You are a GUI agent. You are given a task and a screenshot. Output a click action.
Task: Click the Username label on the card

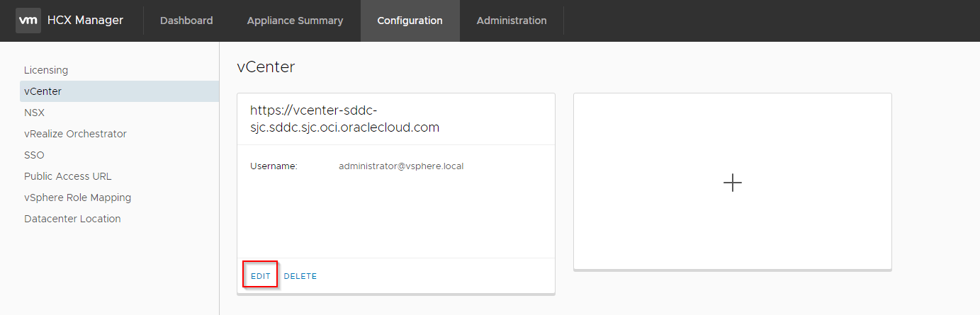coord(274,166)
